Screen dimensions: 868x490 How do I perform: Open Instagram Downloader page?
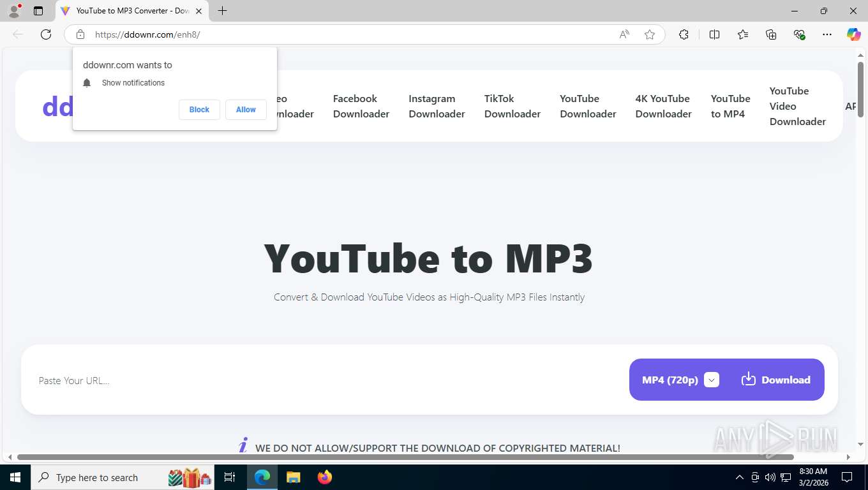pyautogui.click(x=437, y=106)
